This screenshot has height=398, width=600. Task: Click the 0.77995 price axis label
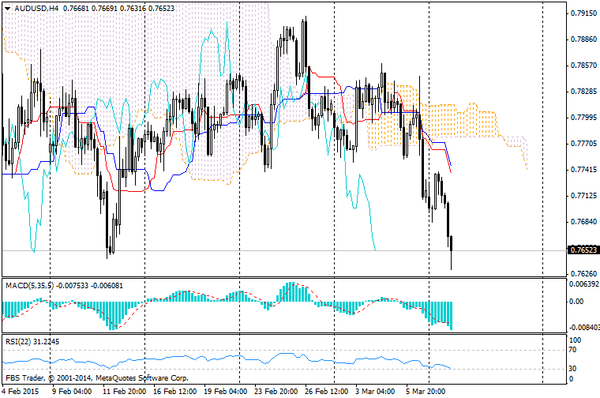584,117
